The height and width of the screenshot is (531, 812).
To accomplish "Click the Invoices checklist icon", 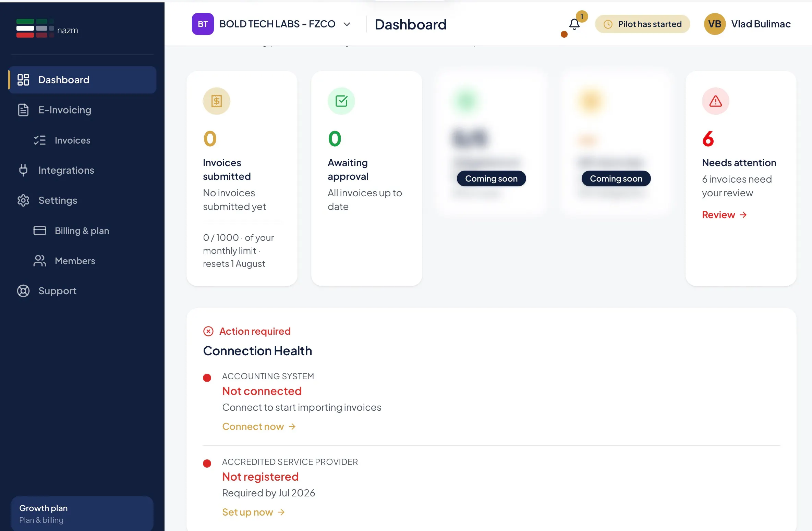I will [40, 140].
